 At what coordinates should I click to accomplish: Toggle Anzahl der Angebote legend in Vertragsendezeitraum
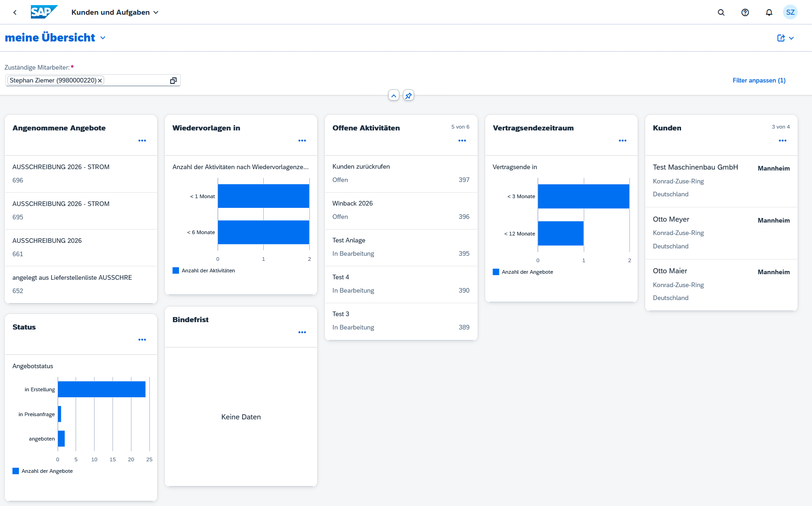tap(523, 272)
